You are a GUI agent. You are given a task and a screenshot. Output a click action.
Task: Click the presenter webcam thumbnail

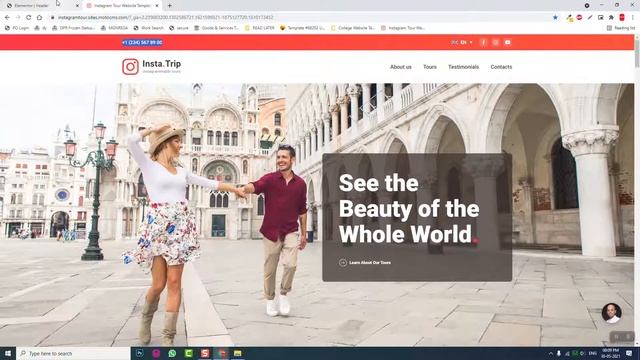pyautogui.click(x=611, y=313)
